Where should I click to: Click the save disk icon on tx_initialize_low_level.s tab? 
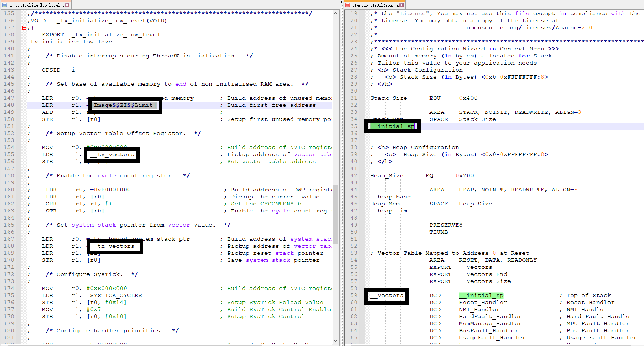5,4
